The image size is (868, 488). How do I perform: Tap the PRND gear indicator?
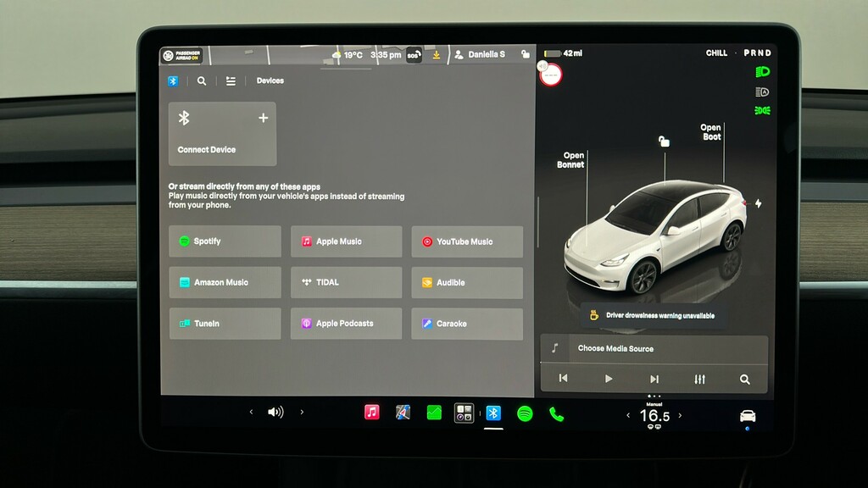(757, 53)
